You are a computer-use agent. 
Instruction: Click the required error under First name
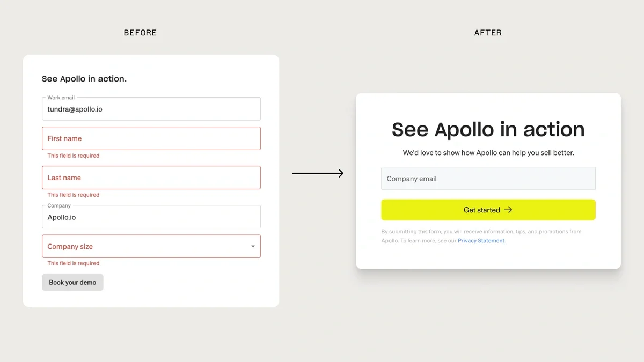(x=74, y=156)
